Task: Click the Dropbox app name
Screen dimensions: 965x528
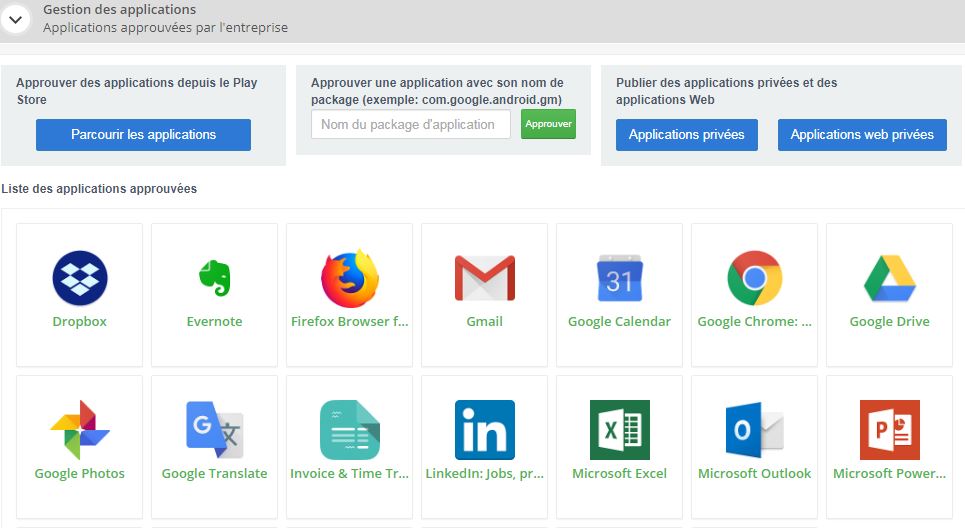Action: [x=79, y=322]
